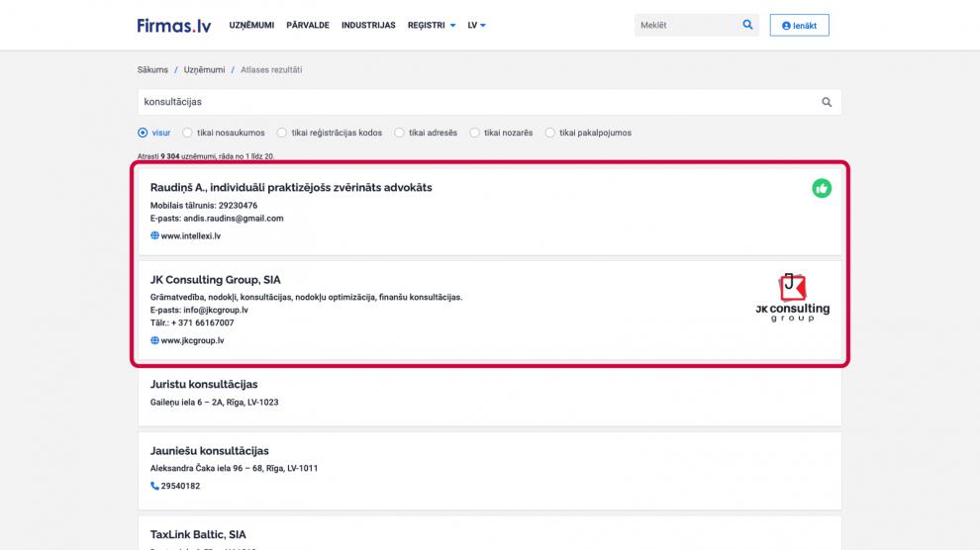Open the JK Consulting Group logo image
This screenshot has width=980, height=550.
[x=792, y=298]
